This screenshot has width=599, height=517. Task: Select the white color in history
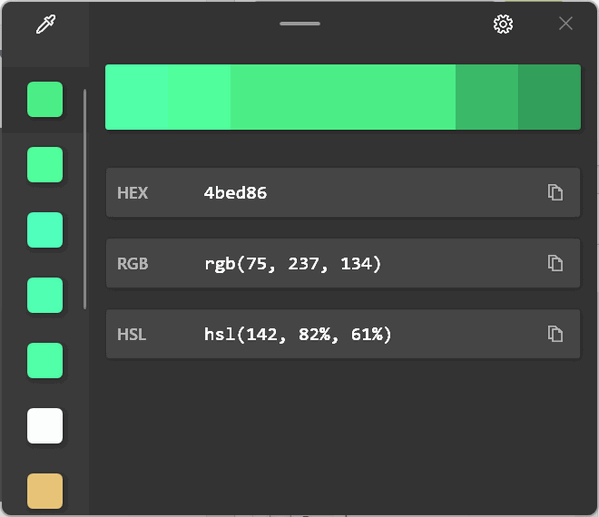45,426
